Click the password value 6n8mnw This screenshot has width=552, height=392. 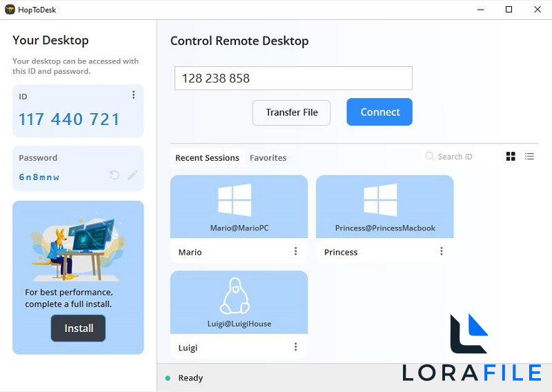click(39, 177)
